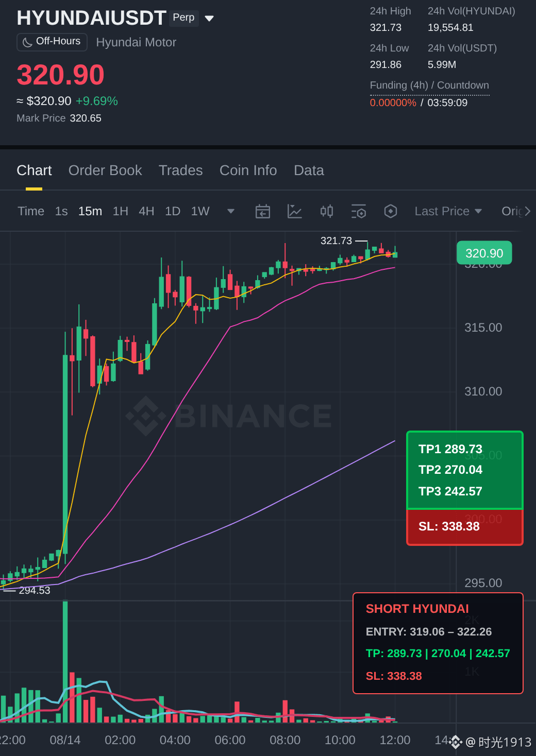Image resolution: width=536 pixels, height=756 pixels.
Task: Switch to the Order Book tab
Action: [x=105, y=170]
